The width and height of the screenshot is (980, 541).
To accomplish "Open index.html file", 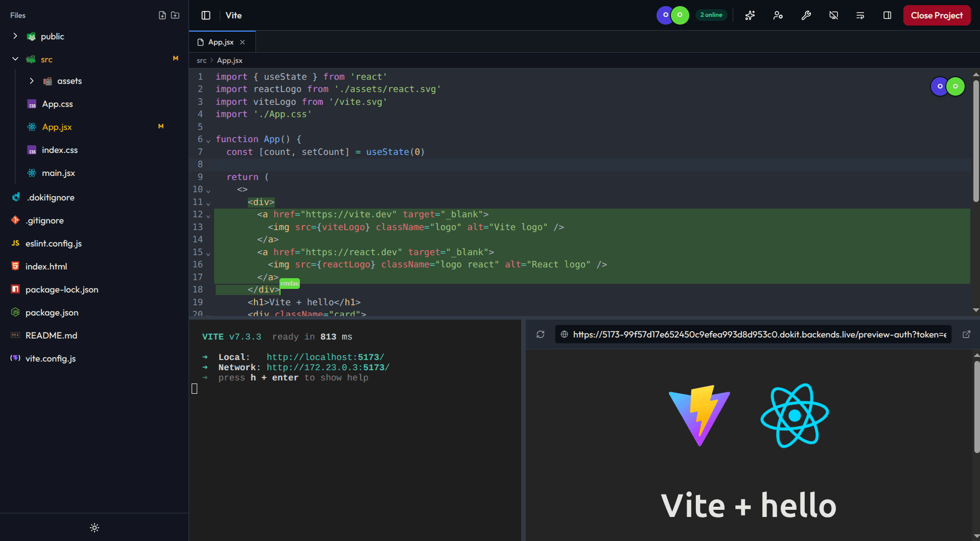I will pos(46,266).
